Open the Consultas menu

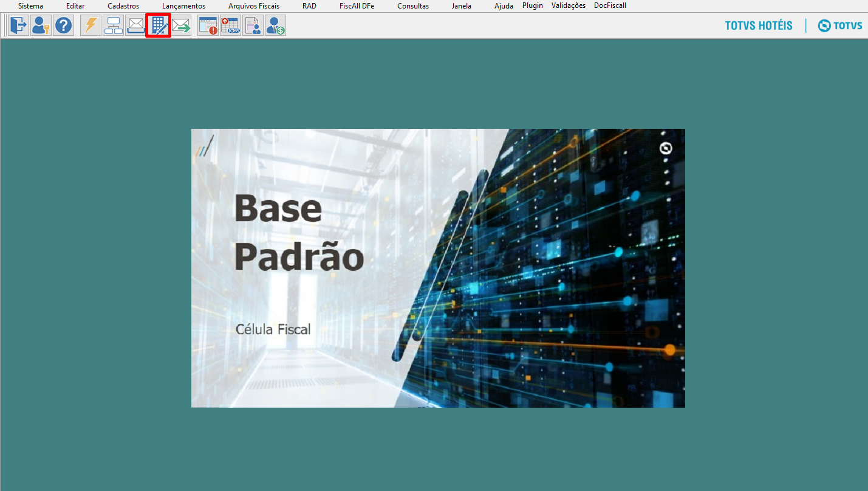pyautogui.click(x=413, y=6)
